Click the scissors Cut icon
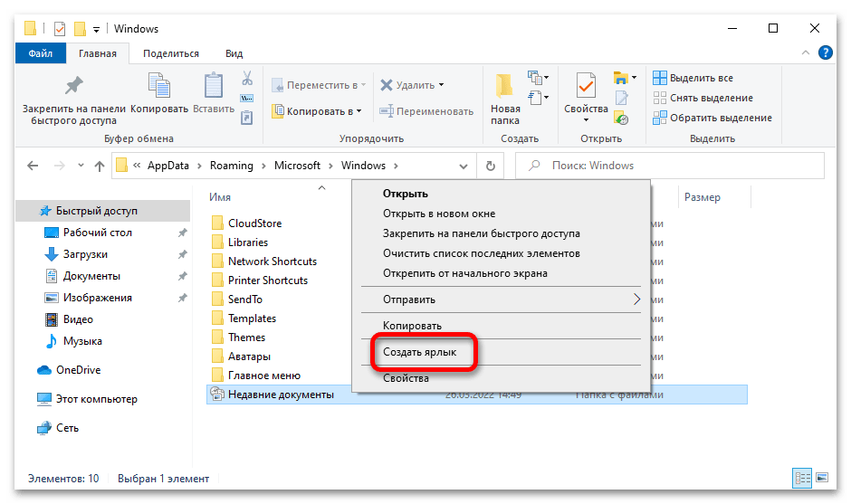This screenshot has height=504, width=851. point(247,78)
